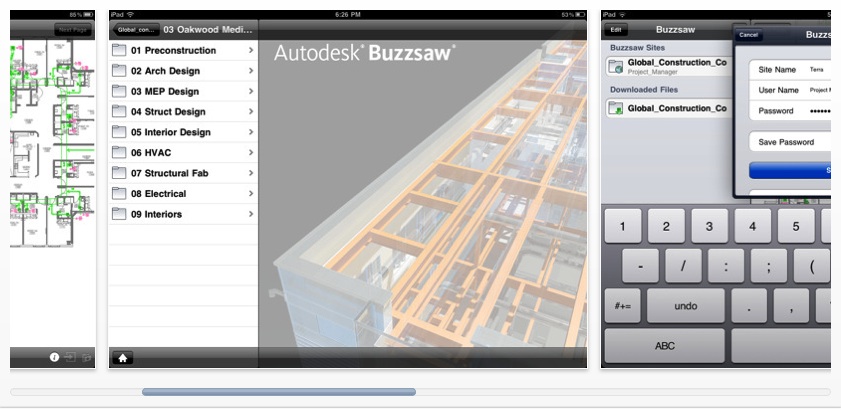
Task: Click folder icon beside 01 Preconstruction
Action: pos(119,50)
